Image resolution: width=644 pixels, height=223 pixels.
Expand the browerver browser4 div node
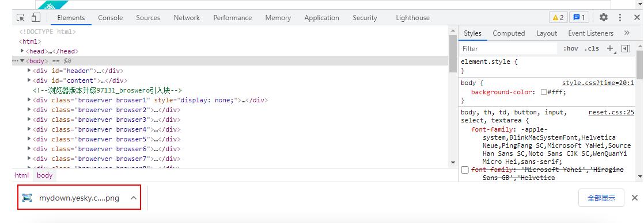tap(29, 129)
